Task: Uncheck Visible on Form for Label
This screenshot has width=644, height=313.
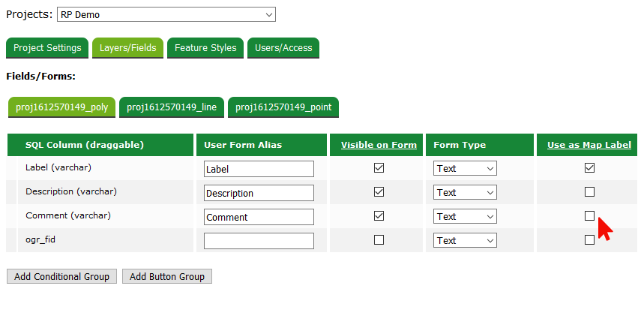Action: tap(379, 168)
